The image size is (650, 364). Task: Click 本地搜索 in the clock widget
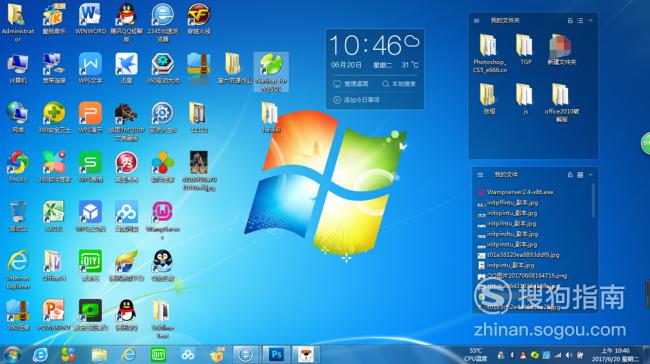tap(399, 84)
